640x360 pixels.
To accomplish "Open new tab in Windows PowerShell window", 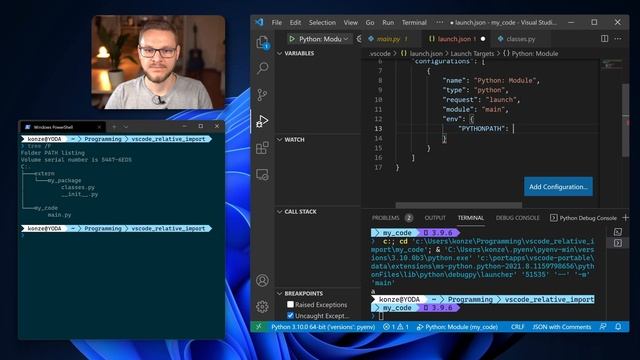I will point(114,127).
